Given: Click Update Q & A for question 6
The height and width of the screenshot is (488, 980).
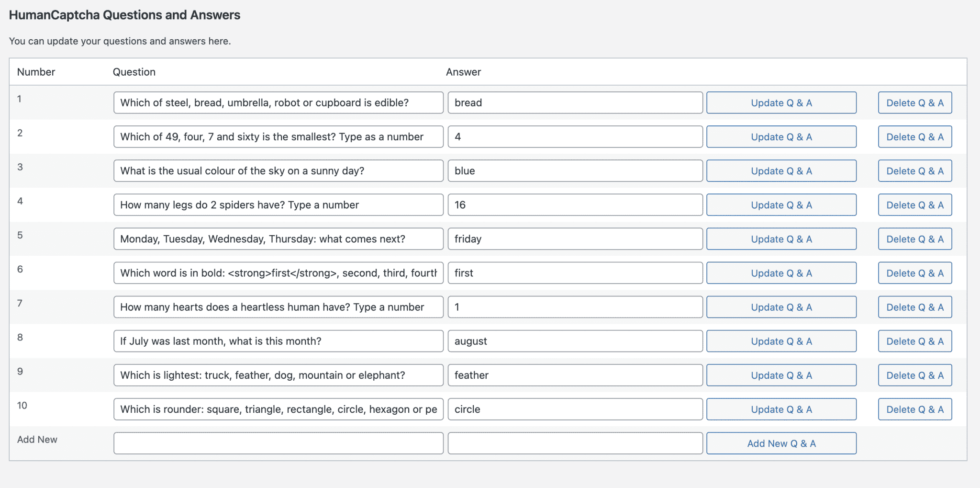Looking at the screenshot, I should (x=781, y=273).
